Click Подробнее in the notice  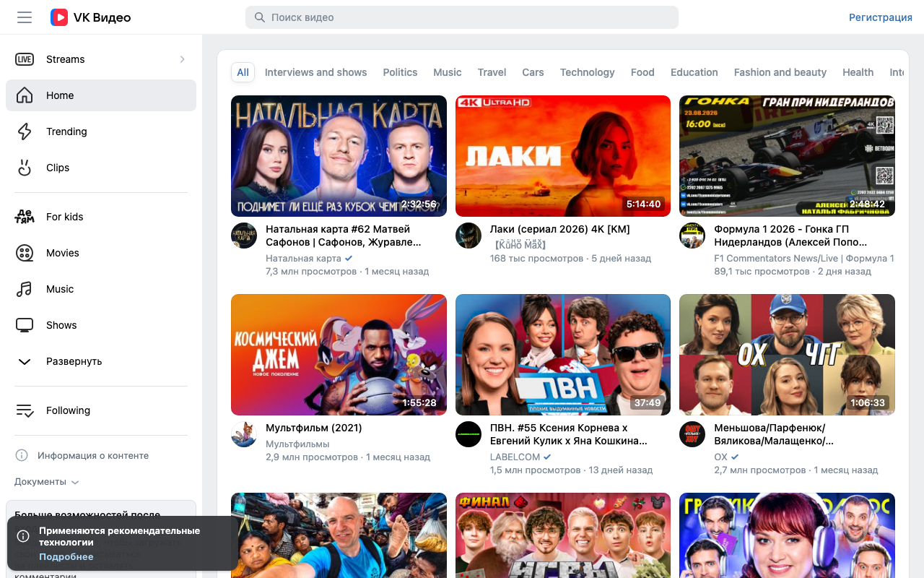pyautogui.click(x=66, y=556)
